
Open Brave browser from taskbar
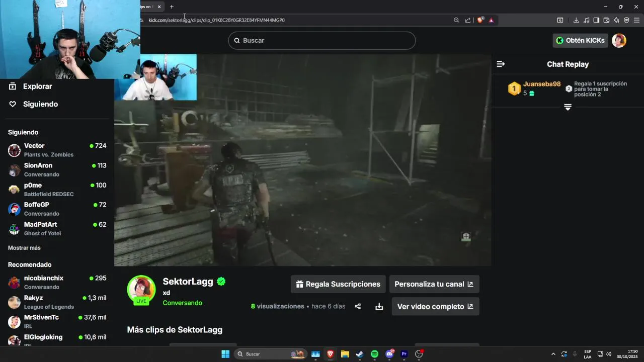click(330, 354)
